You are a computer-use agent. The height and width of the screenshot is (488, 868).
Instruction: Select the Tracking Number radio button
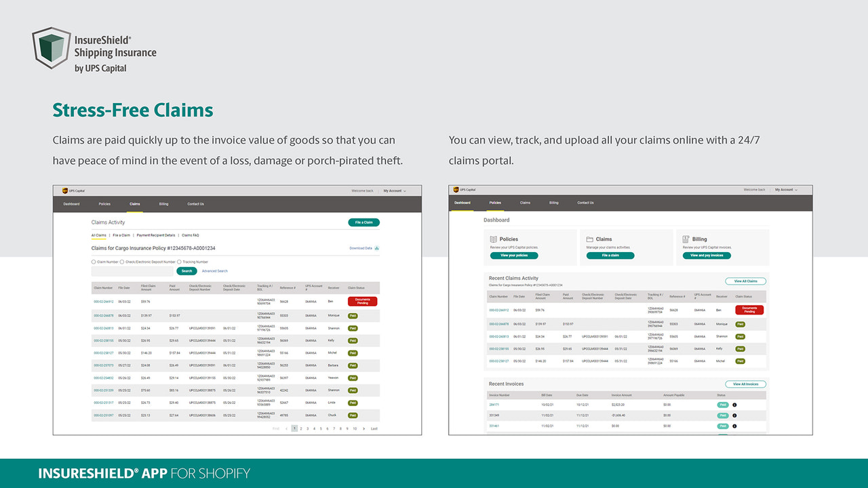click(x=179, y=262)
